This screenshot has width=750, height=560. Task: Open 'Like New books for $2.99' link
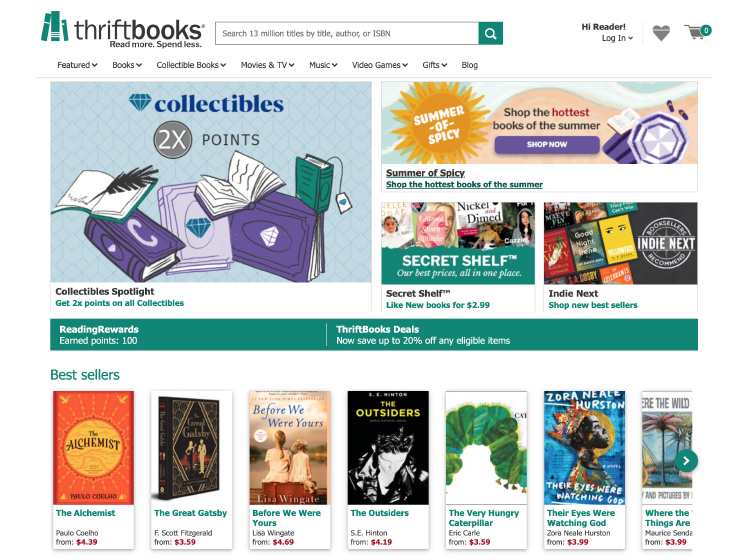click(438, 305)
